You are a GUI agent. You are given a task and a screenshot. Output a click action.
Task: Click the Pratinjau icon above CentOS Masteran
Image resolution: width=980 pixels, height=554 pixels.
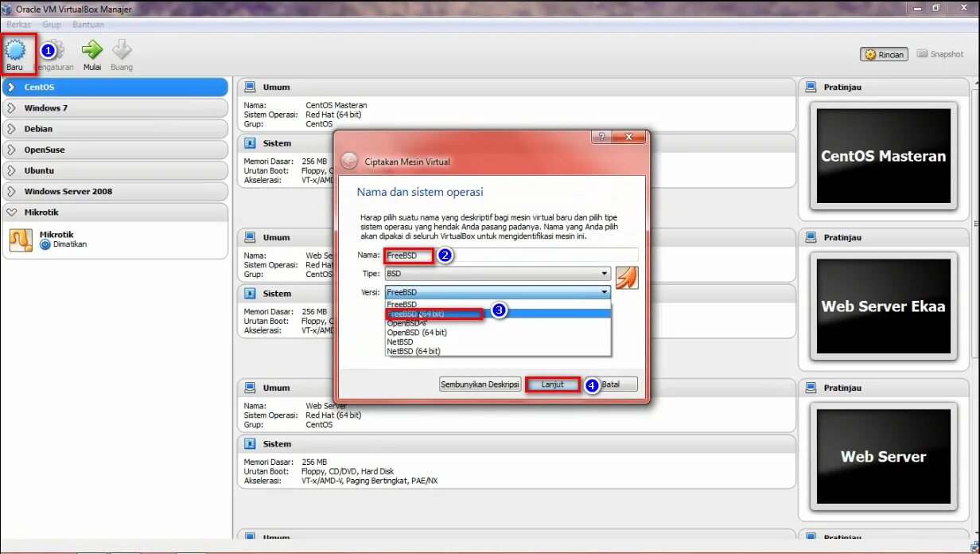(811, 87)
